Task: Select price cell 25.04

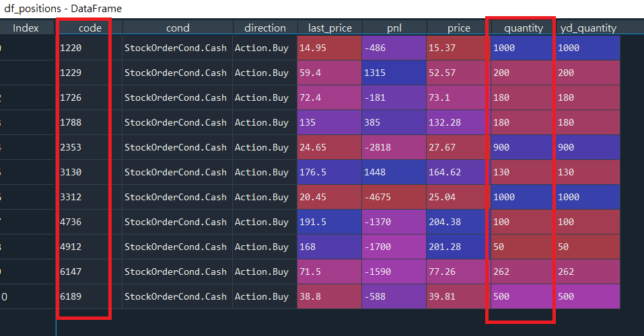Action: click(x=459, y=197)
